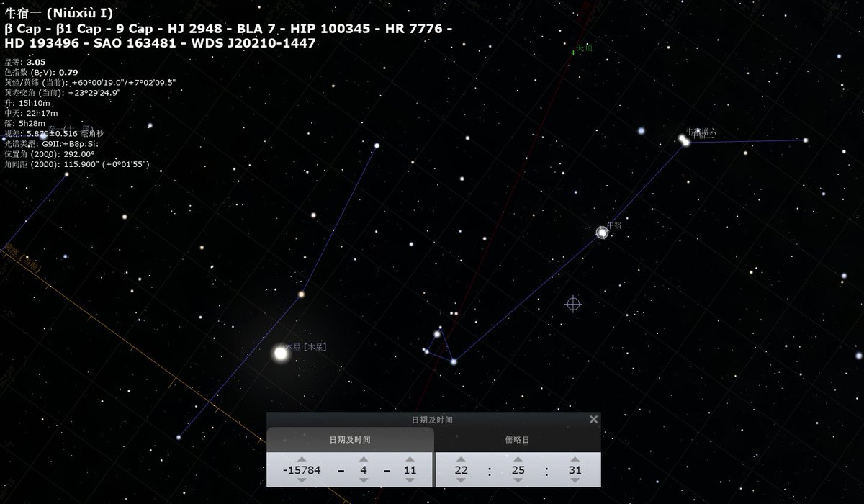The height and width of the screenshot is (504, 864).
Task: Click into the seconds field showing 31
Action: [x=575, y=470]
